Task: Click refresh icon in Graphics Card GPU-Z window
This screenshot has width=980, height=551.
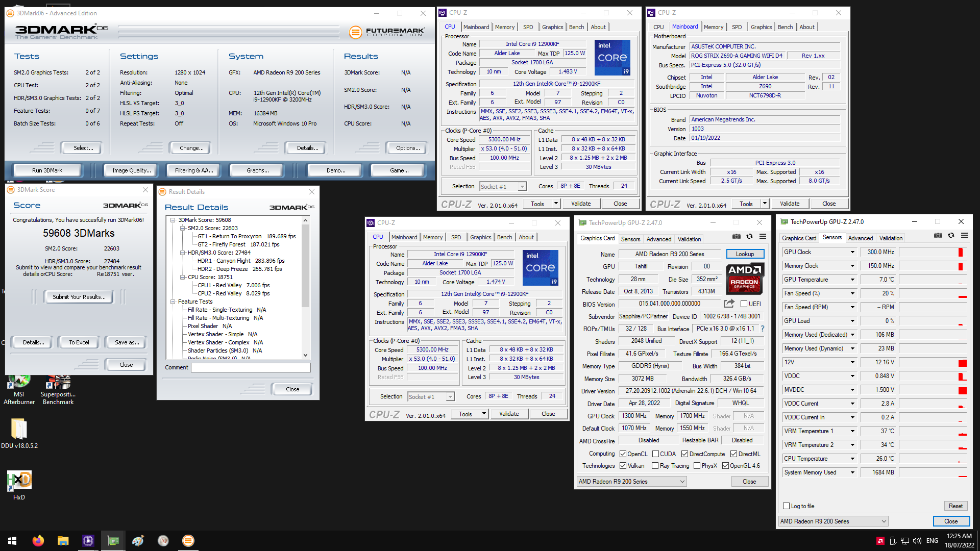Action: (749, 236)
